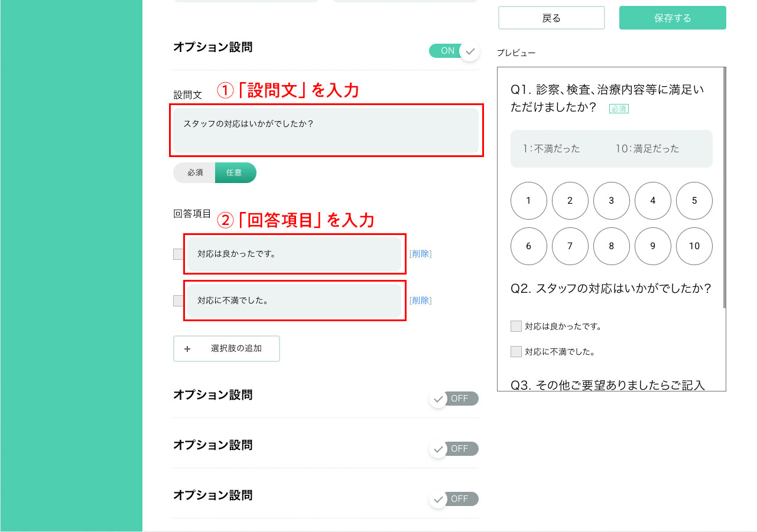Select the 必須 option
757x532 pixels.
[x=195, y=172]
